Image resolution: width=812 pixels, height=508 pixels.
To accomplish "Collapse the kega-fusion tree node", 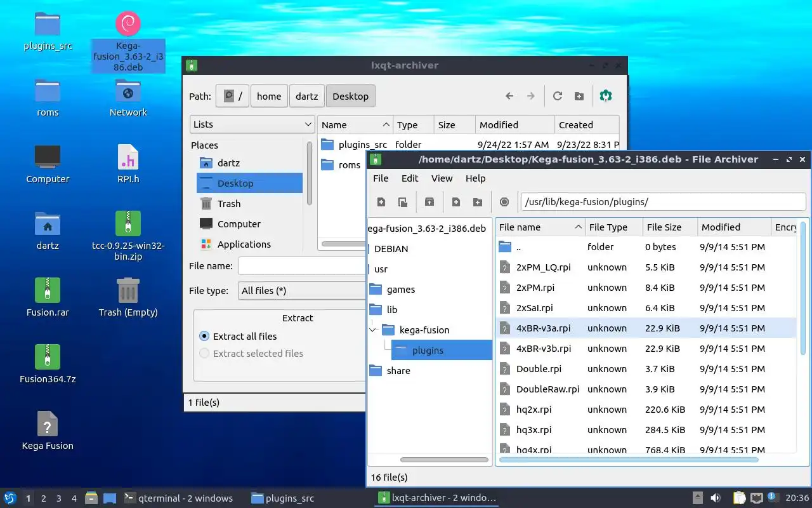I will click(372, 330).
